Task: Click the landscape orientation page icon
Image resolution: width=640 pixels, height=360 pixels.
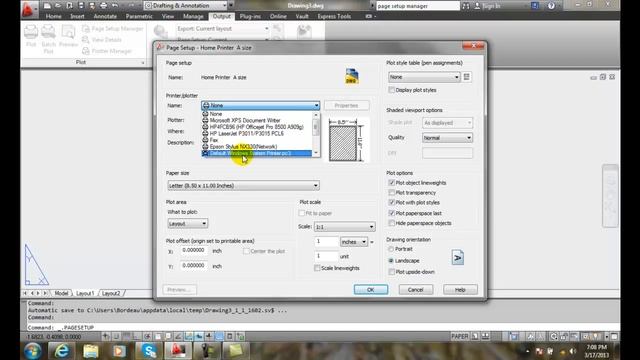Action: tap(458, 258)
